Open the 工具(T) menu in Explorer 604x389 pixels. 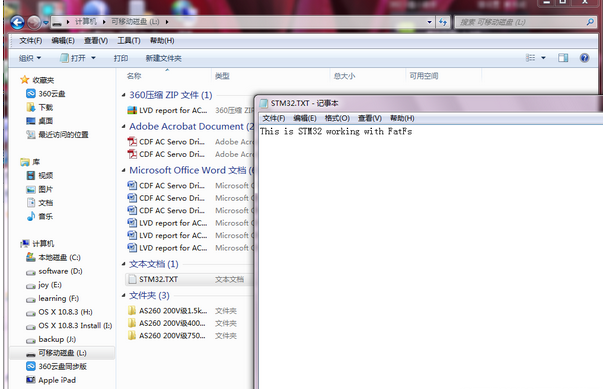click(129, 40)
